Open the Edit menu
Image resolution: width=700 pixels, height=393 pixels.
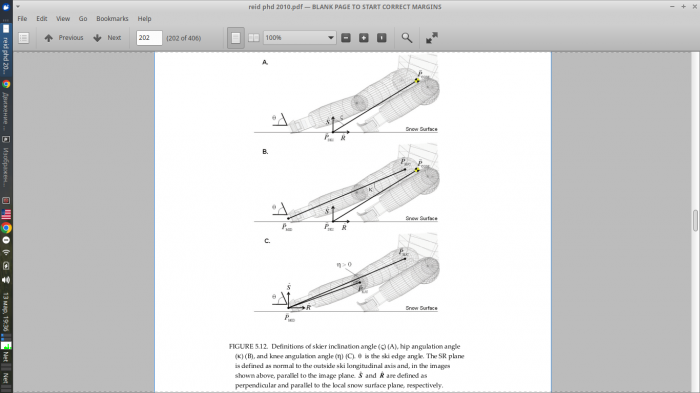coord(42,19)
